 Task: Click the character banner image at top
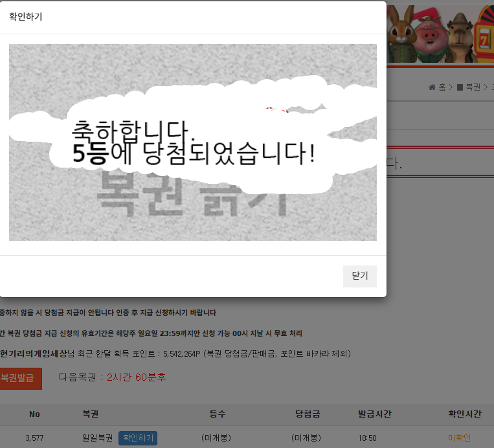pyautogui.click(x=440, y=34)
